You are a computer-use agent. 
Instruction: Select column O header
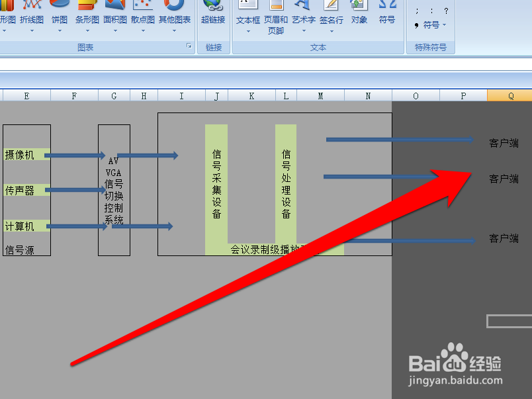coord(416,96)
